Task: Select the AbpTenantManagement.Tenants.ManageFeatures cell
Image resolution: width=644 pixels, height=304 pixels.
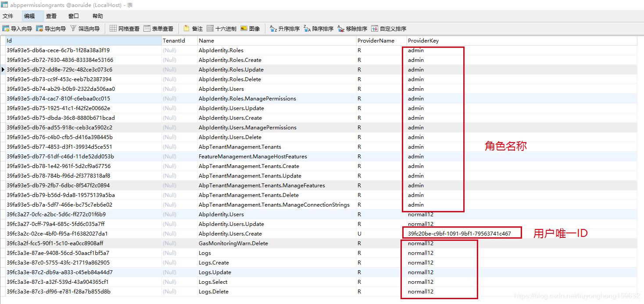Action: [x=277, y=185]
